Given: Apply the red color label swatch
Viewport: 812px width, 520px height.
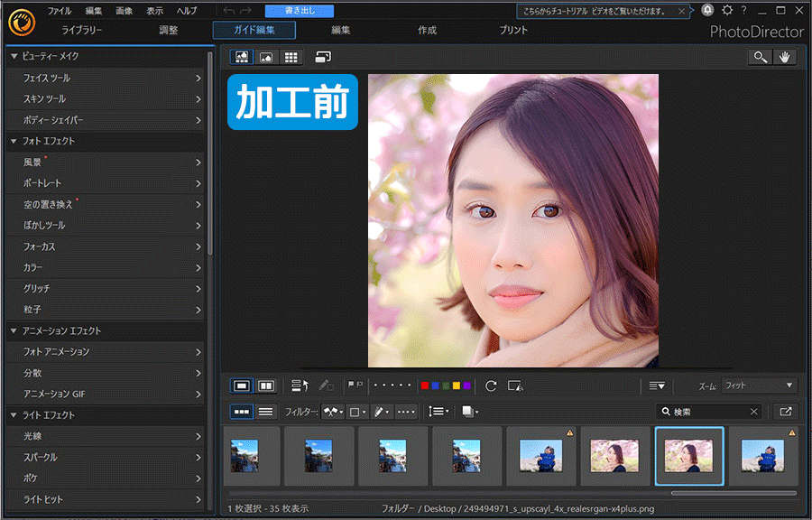Looking at the screenshot, I should [x=424, y=385].
